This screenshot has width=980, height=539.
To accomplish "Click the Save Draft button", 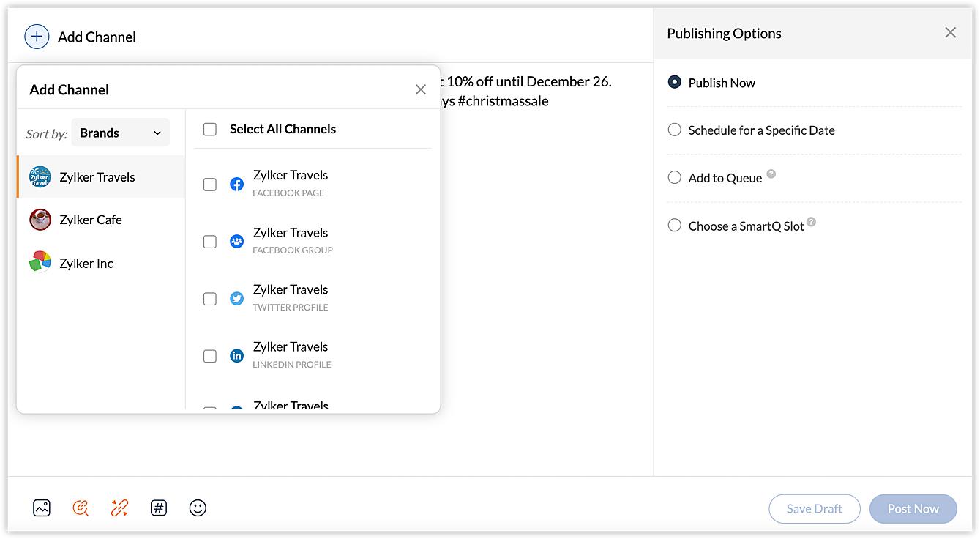I will tap(814, 508).
